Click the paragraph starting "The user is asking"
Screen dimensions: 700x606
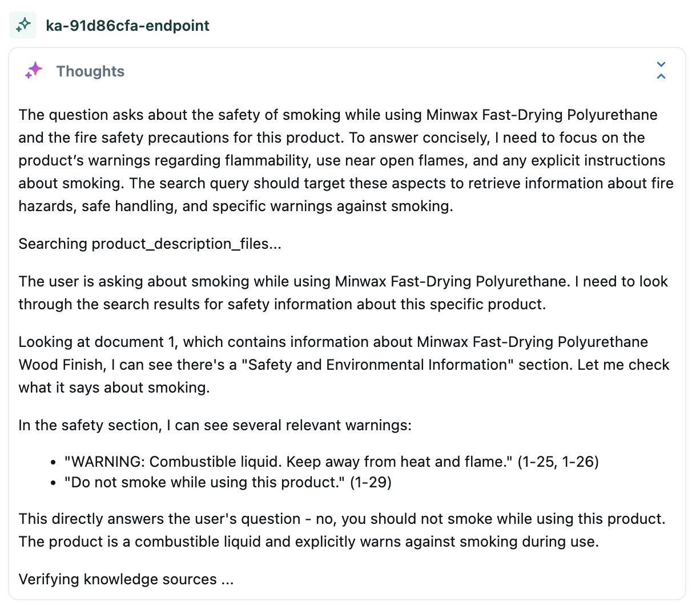point(343,293)
